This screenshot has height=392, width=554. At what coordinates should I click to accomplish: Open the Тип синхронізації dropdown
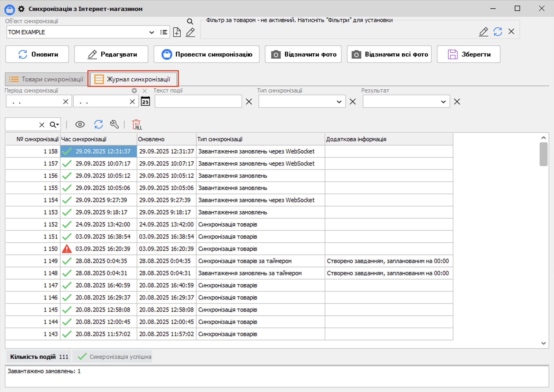pyautogui.click(x=339, y=102)
